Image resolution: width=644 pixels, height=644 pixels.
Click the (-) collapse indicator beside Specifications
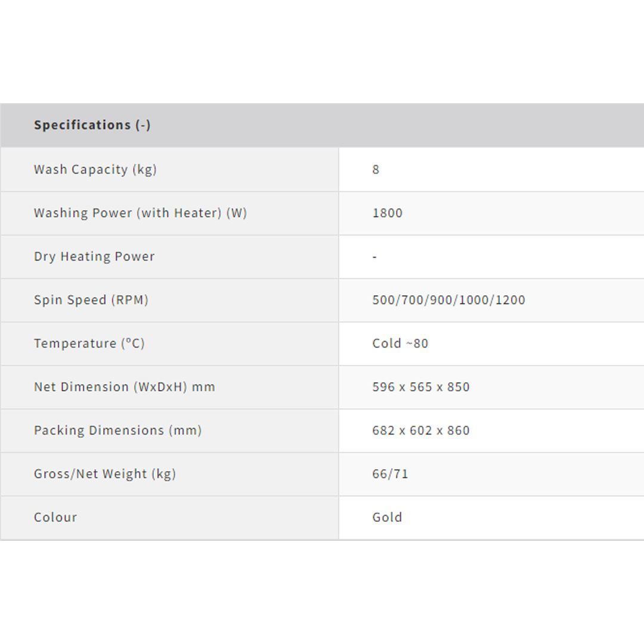[x=143, y=125]
